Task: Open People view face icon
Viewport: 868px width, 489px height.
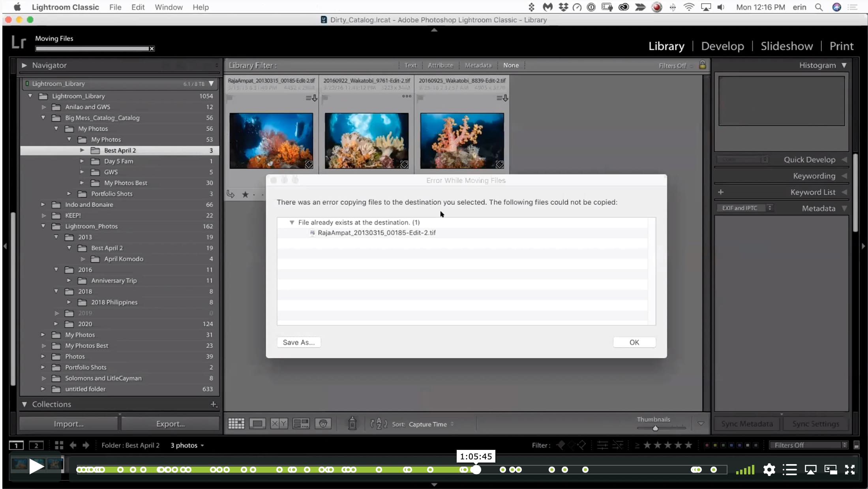Action: pos(323,424)
